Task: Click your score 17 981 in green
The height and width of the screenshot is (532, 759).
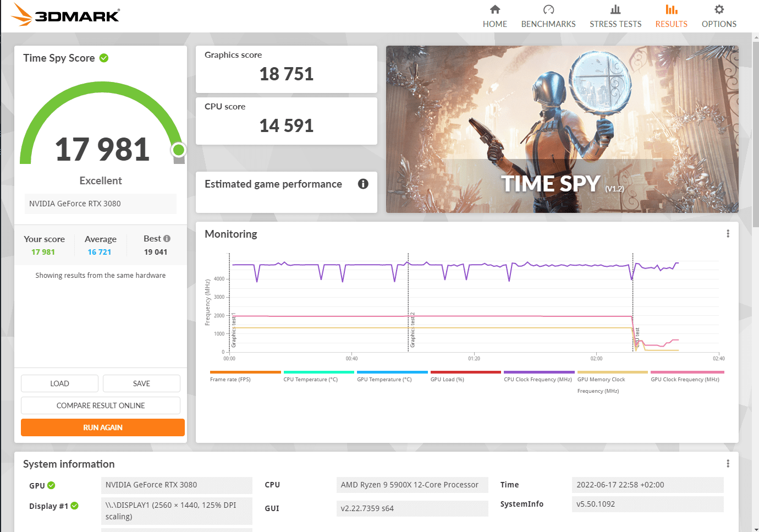Action: click(43, 252)
